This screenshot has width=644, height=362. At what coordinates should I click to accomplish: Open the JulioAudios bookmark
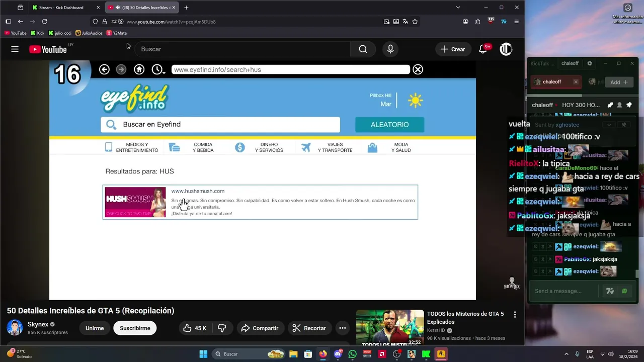(89, 33)
